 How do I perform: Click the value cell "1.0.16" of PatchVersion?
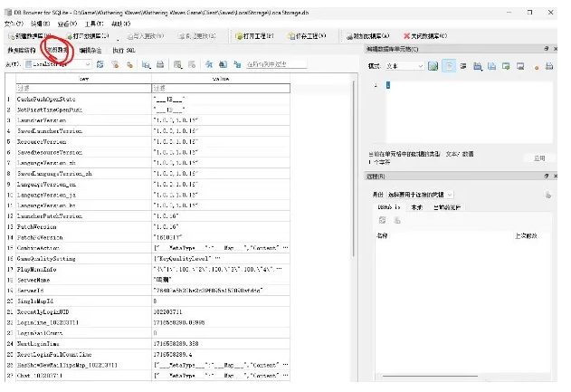pyautogui.click(x=221, y=226)
